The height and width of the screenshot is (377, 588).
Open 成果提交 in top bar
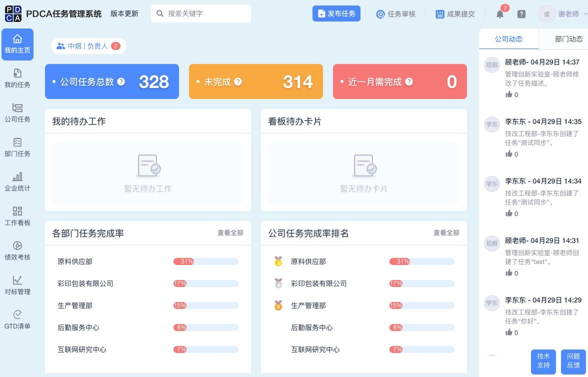455,14
